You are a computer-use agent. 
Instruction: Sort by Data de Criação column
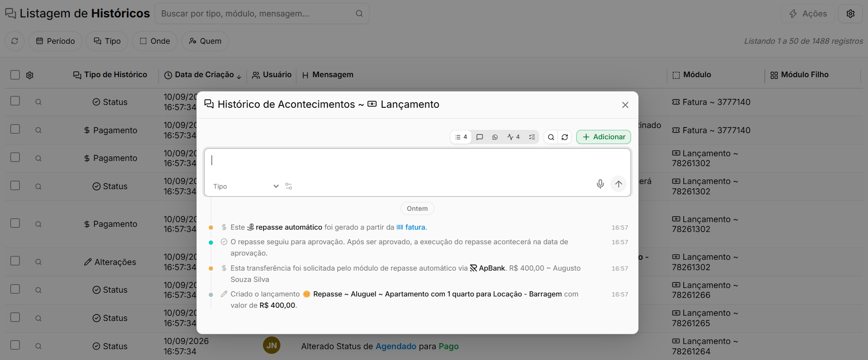click(x=203, y=75)
